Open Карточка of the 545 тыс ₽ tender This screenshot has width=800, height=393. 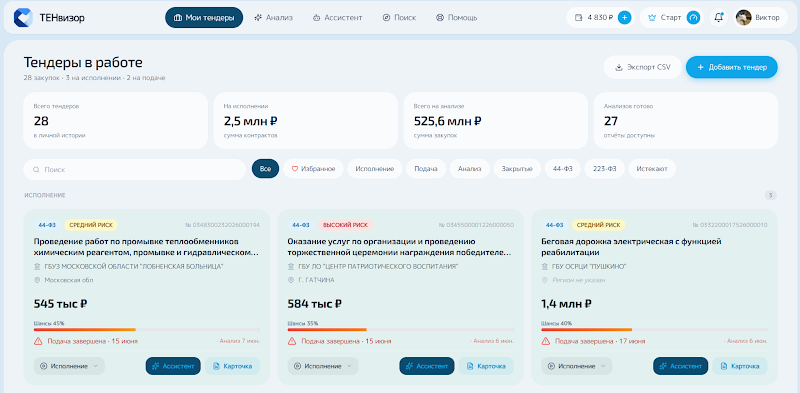point(233,366)
